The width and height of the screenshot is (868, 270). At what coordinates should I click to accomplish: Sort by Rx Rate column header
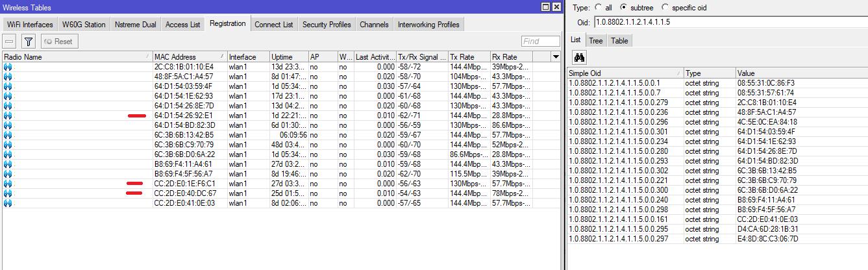click(512, 57)
